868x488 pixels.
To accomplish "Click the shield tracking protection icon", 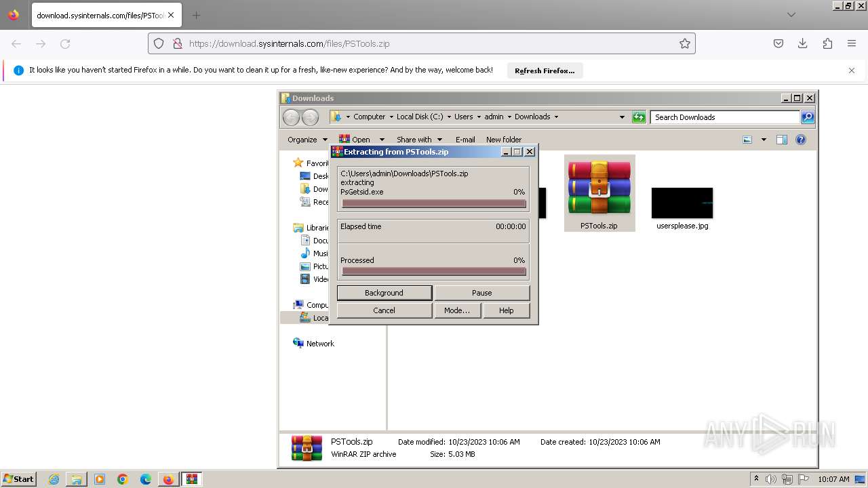I will point(159,43).
